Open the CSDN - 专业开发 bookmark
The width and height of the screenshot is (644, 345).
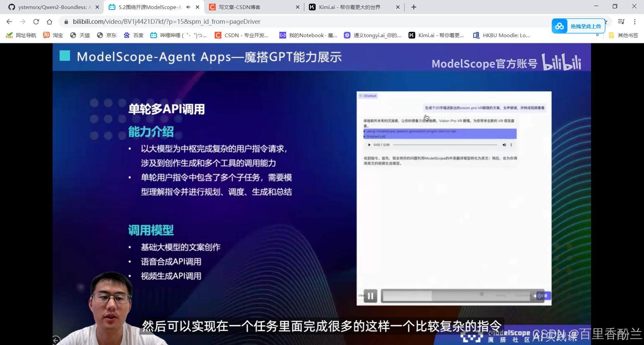tap(242, 35)
